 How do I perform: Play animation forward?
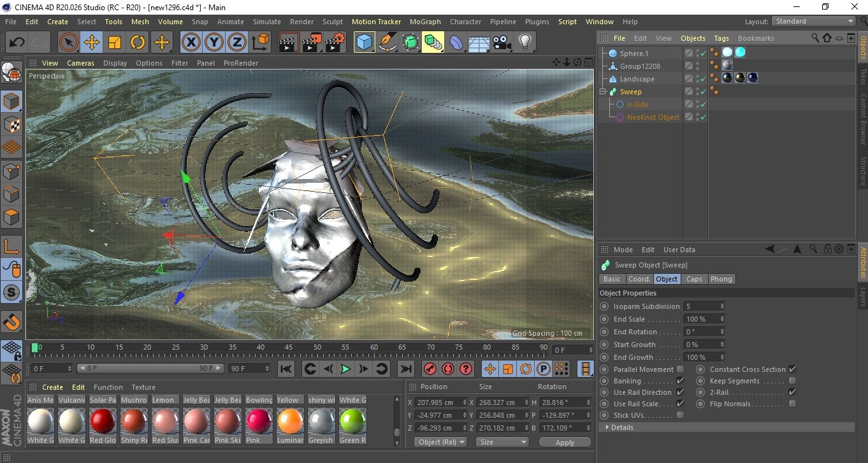click(345, 369)
